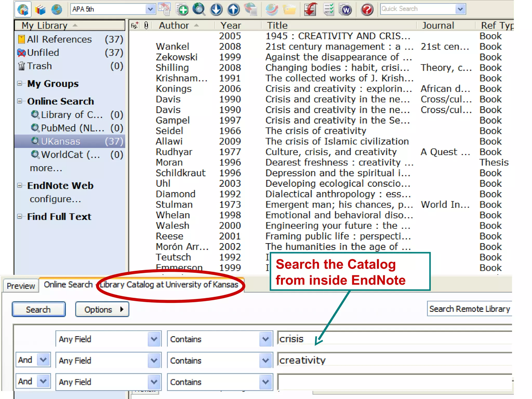
Task: Click the figure column header icon
Action: (135, 25)
